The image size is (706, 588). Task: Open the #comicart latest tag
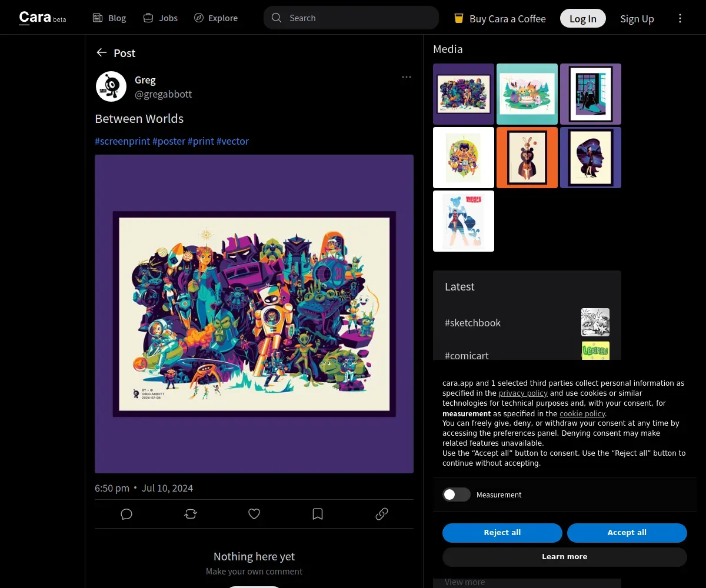point(467,355)
